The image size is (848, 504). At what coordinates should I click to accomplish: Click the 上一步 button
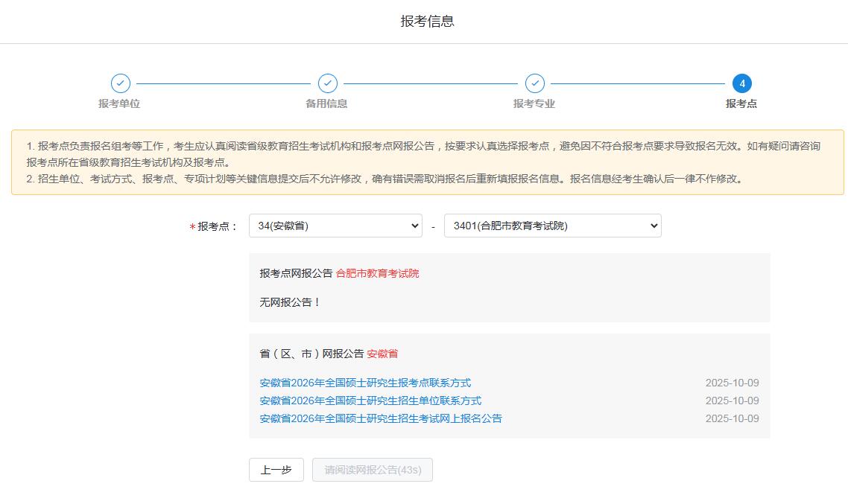point(276,470)
